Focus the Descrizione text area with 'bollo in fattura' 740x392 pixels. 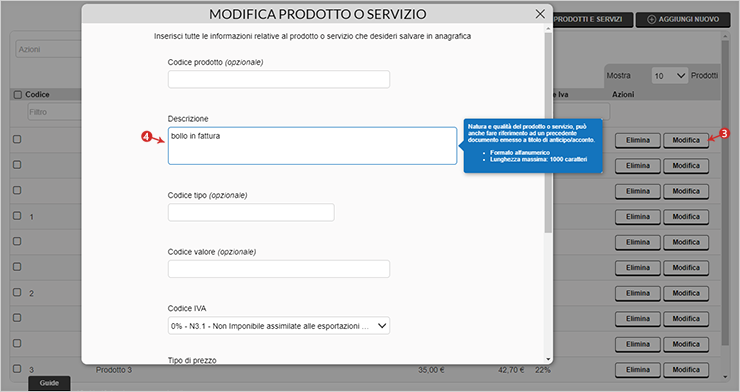pyautogui.click(x=312, y=146)
